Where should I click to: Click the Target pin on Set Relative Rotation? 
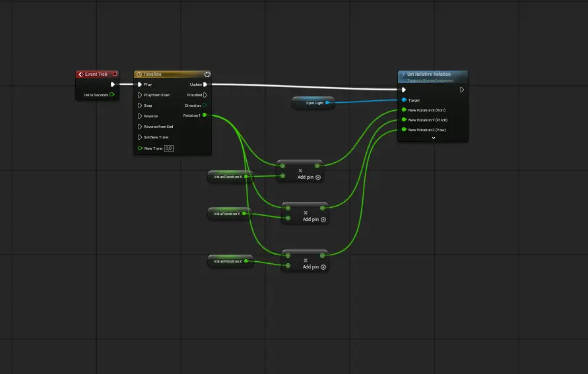pyautogui.click(x=404, y=100)
